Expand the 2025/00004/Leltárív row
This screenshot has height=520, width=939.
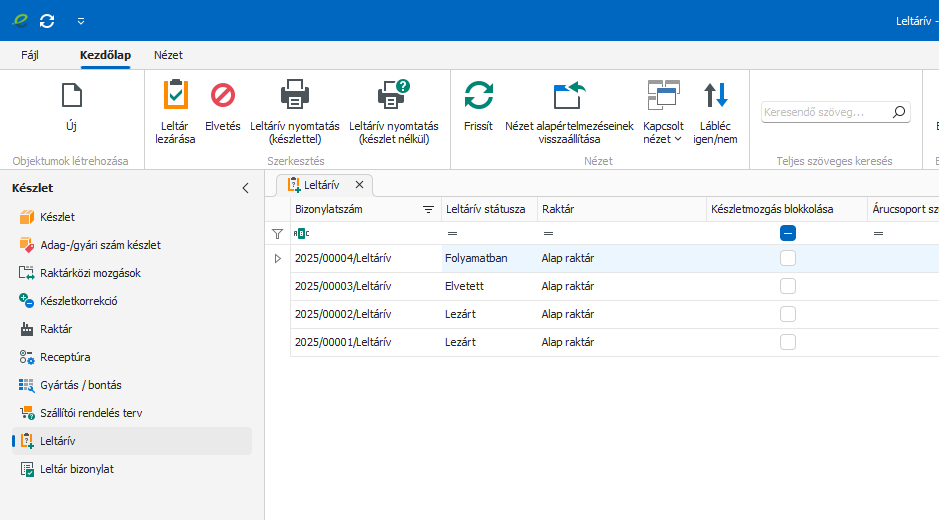point(277,258)
